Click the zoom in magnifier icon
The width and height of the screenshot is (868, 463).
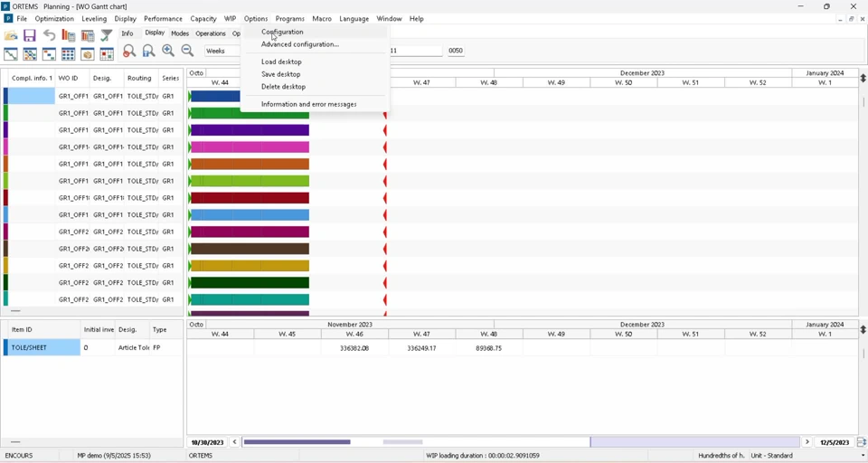[x=168, y=51]
